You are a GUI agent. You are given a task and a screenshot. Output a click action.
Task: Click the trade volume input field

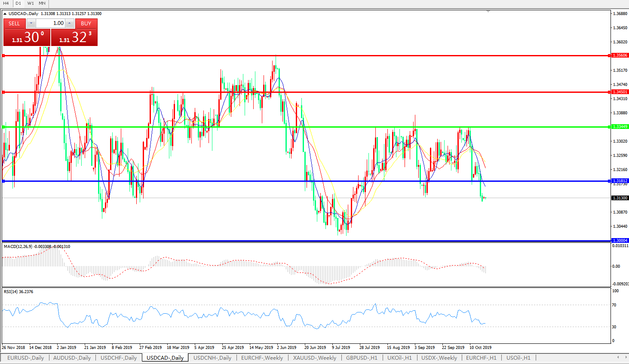[50, 23]
